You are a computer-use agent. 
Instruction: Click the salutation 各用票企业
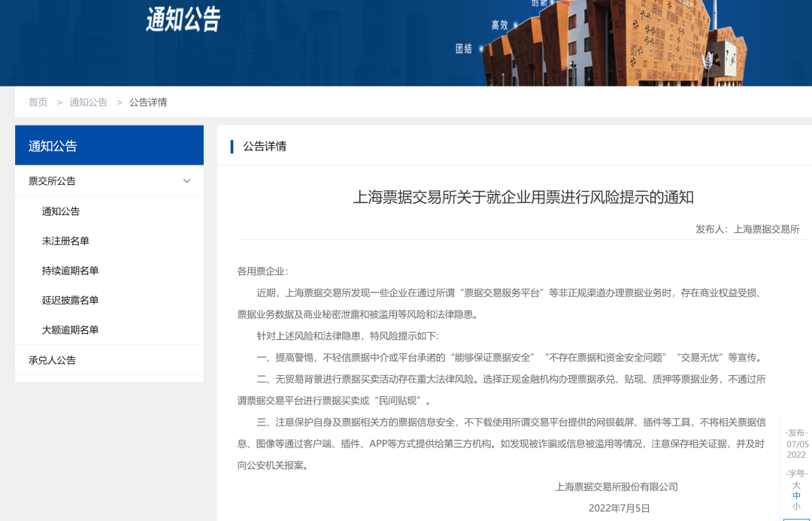262,271
